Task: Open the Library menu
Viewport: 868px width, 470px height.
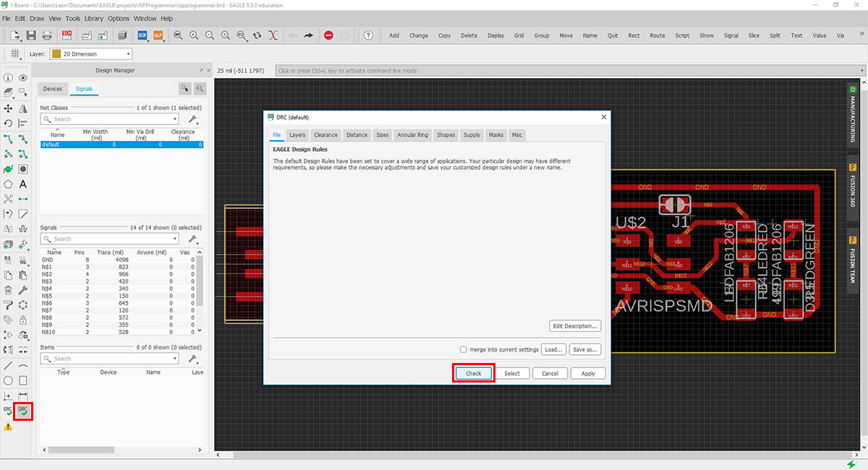Action: [x=93, y=18]
